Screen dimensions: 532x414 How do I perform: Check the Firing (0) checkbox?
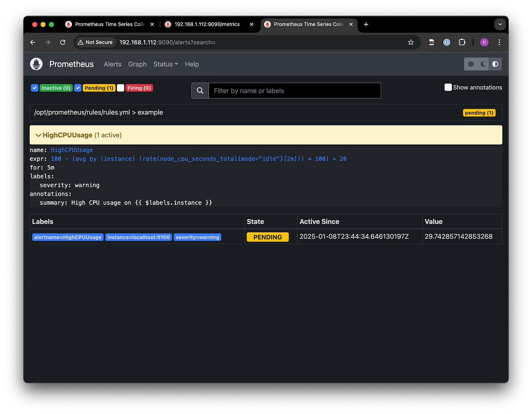point(120,88)
